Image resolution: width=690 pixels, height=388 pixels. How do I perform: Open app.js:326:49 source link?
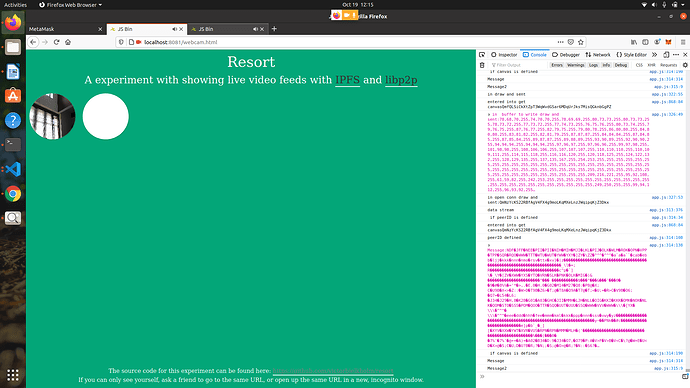[667, 114]
